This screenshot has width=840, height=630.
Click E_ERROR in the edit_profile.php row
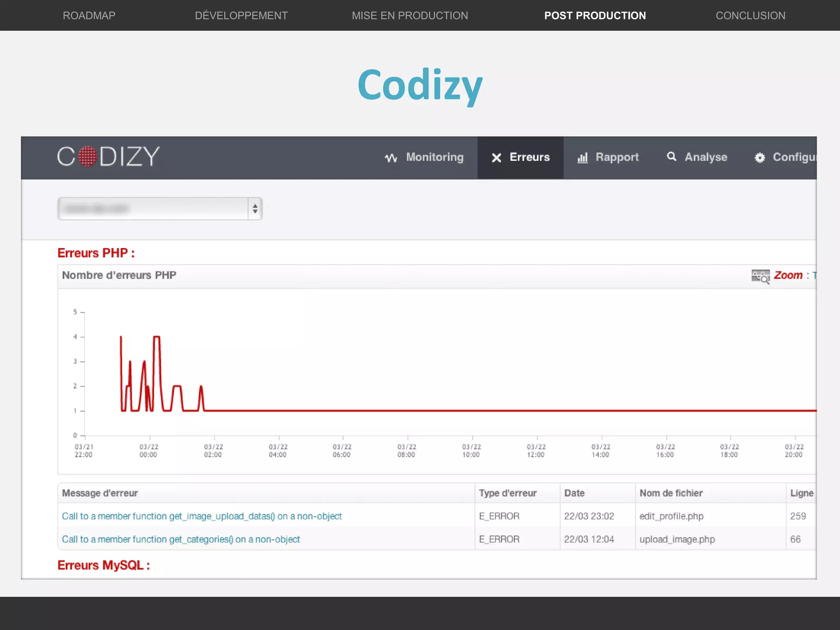pos(499,516)
